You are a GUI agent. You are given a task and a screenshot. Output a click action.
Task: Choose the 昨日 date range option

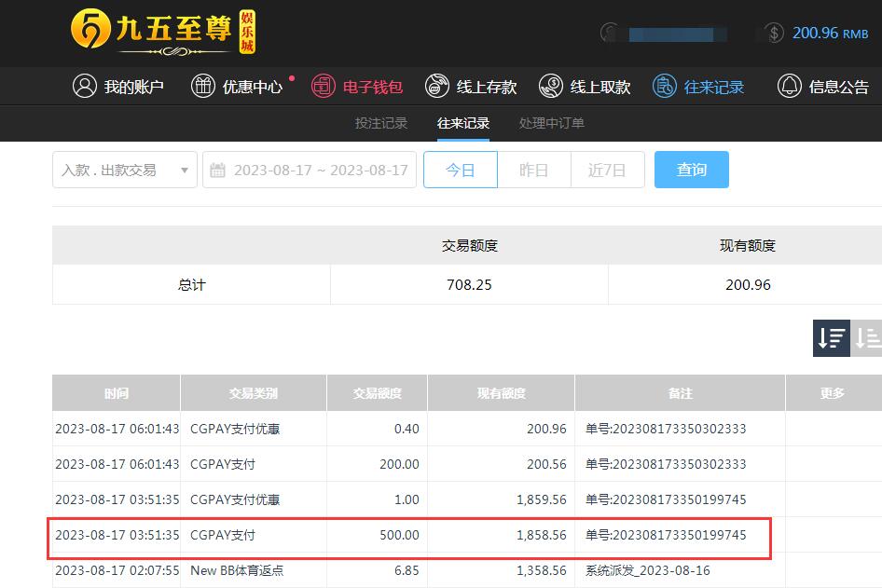533,170
